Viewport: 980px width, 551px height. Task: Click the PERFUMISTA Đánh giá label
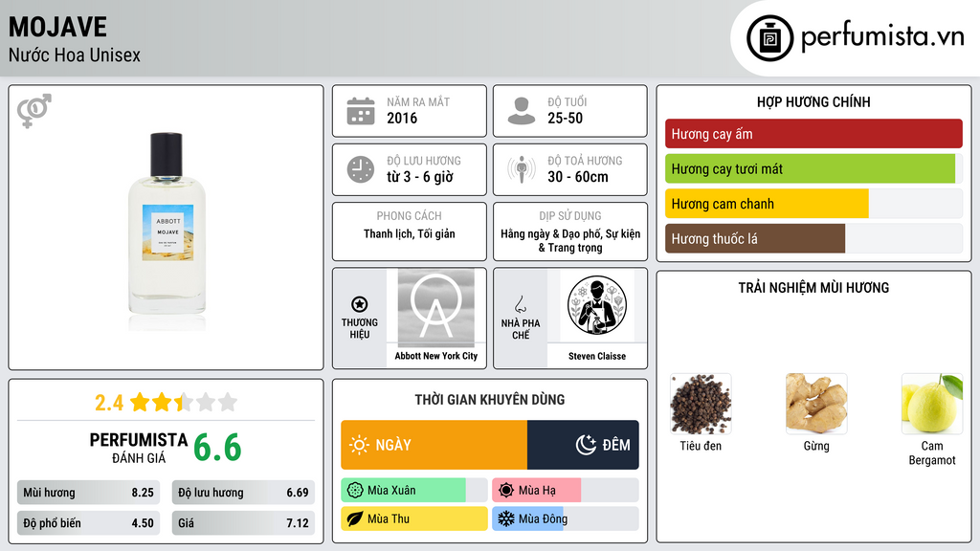coord(139,448)
